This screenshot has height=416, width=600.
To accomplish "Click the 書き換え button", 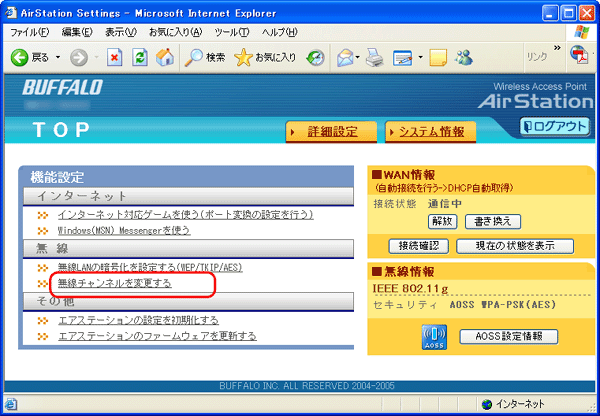I will click(x=493, y=221).
